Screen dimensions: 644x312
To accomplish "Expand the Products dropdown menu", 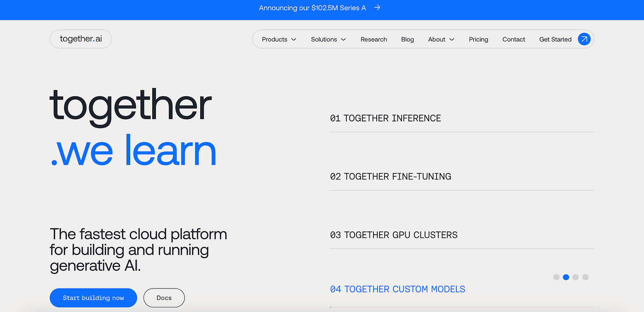I will [279, 40].
